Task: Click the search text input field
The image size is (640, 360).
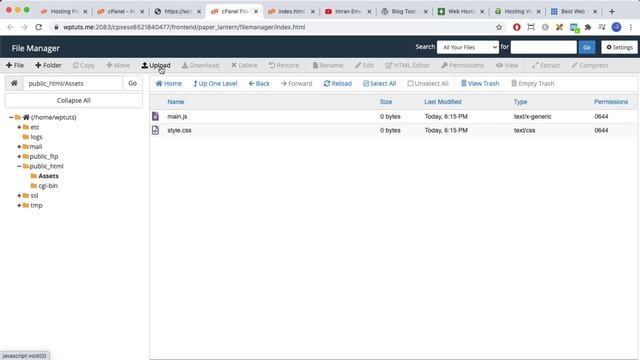Action: point(544,47)
